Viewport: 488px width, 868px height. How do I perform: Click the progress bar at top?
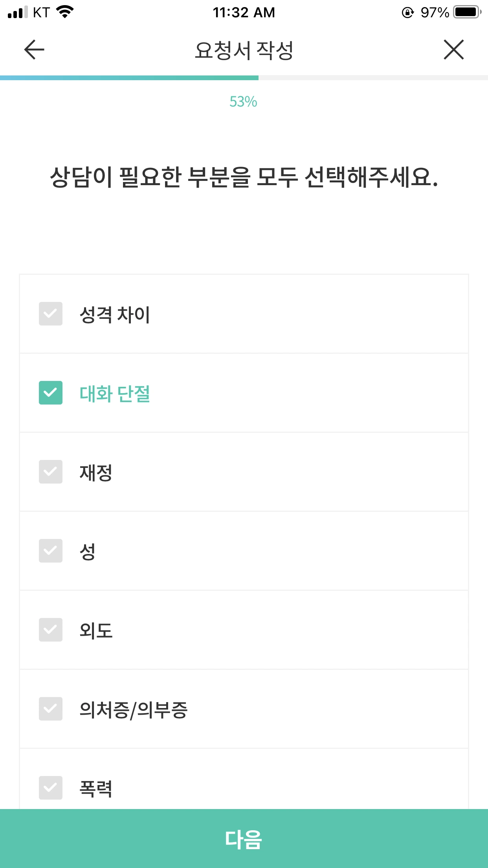point(244,78)
